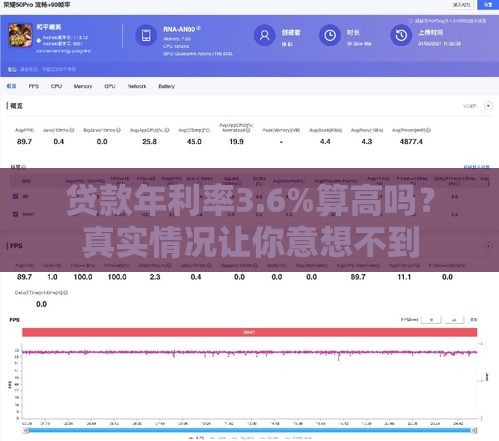Collapse the FPS section with round arrow
The height and width of the screenshot is (441, 499).
point(488,246)
